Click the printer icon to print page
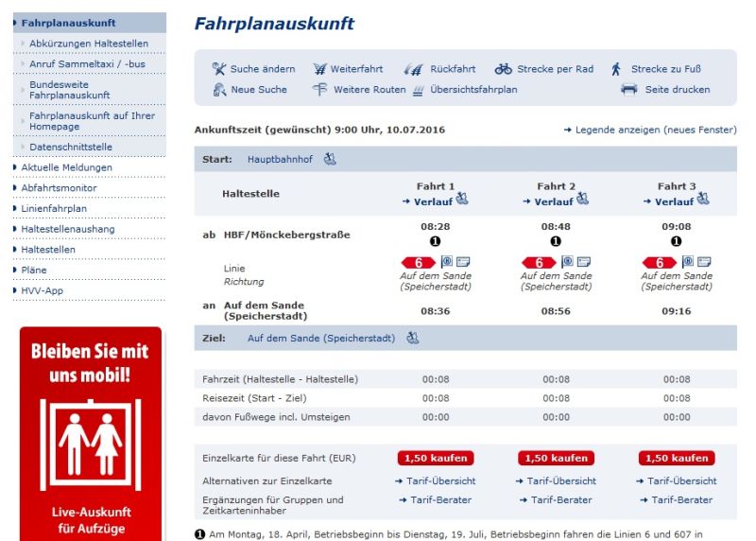 coord(629,90)
